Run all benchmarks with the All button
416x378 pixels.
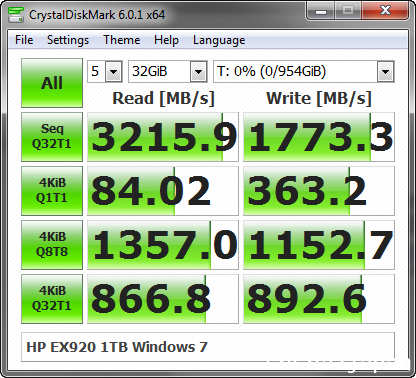tap(52, 83)
